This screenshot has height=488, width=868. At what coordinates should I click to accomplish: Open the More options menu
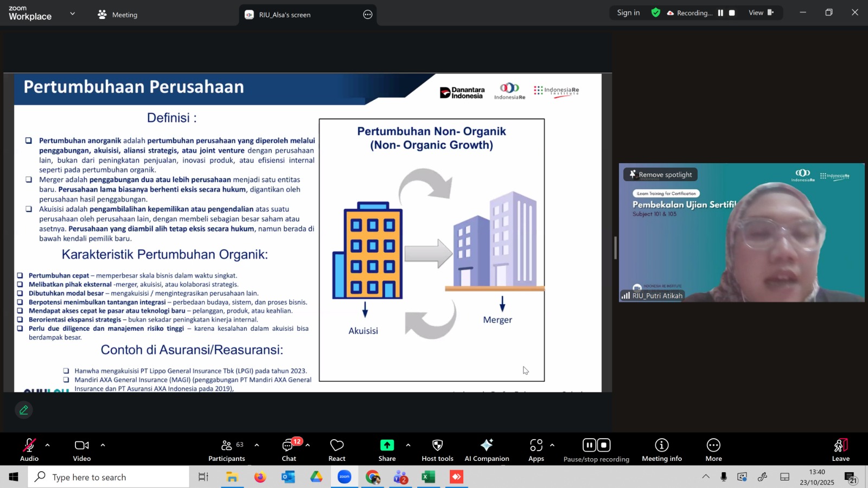coord(713,449)
